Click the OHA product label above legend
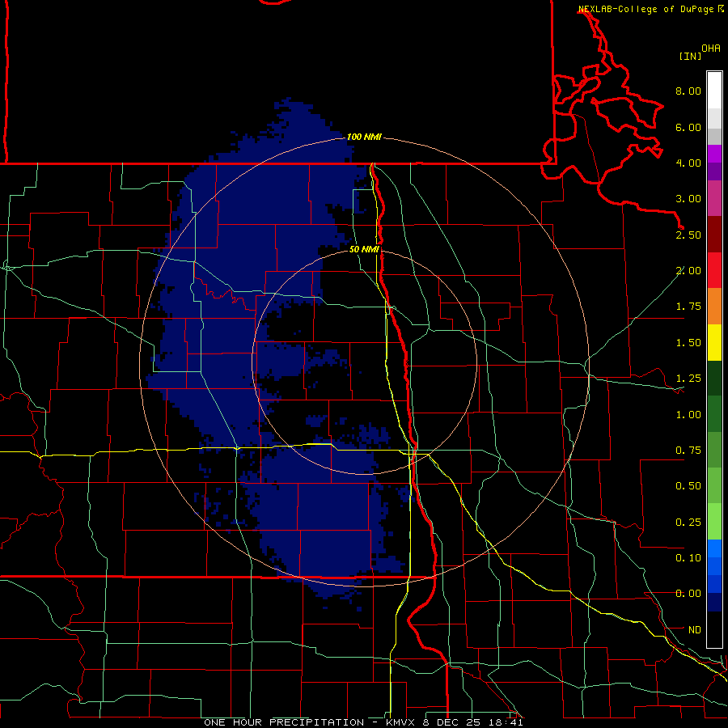728x728 pixels. pyautogui.click(x=711, y=49)
